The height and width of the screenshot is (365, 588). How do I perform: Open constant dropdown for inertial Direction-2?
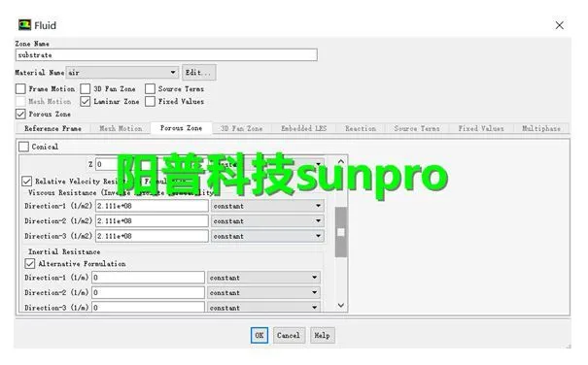(x=263, y=292)
